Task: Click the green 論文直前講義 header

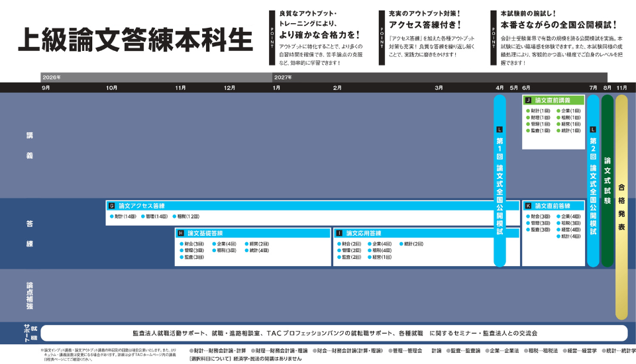Action: (x=553, y=100)
